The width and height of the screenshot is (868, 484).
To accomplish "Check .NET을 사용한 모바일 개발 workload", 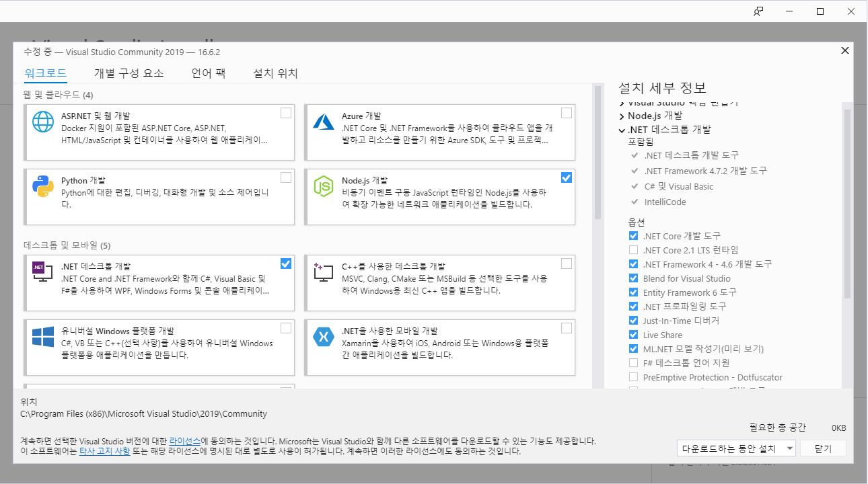I will 567,328.
